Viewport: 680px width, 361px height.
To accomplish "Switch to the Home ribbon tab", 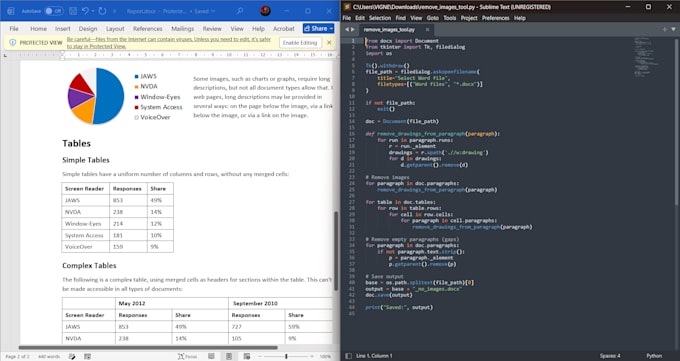I will pyautogui.click(x=38, y=29).
